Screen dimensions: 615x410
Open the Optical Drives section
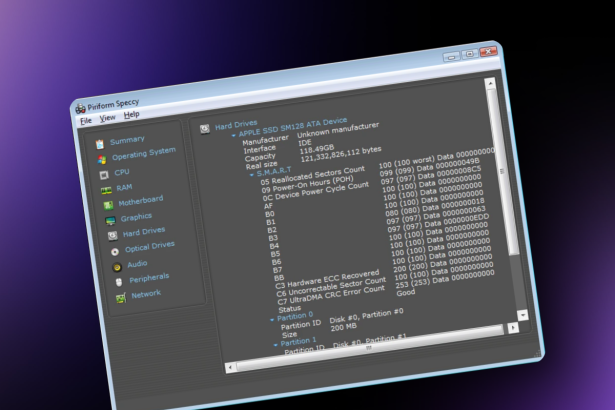coord(150,246)
